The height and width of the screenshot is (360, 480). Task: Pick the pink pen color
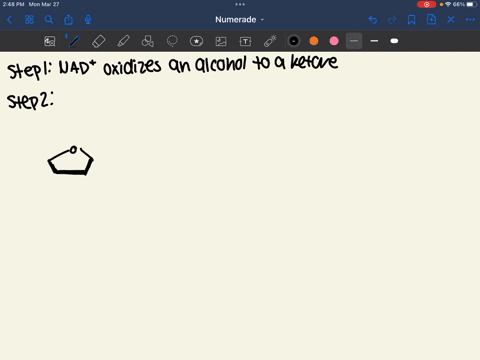(334, 41)
